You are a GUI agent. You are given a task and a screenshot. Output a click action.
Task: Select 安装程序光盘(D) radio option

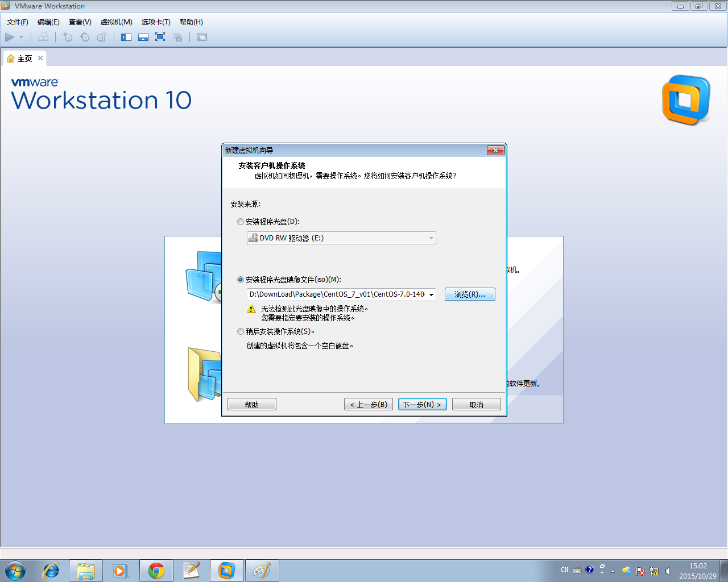241,222
